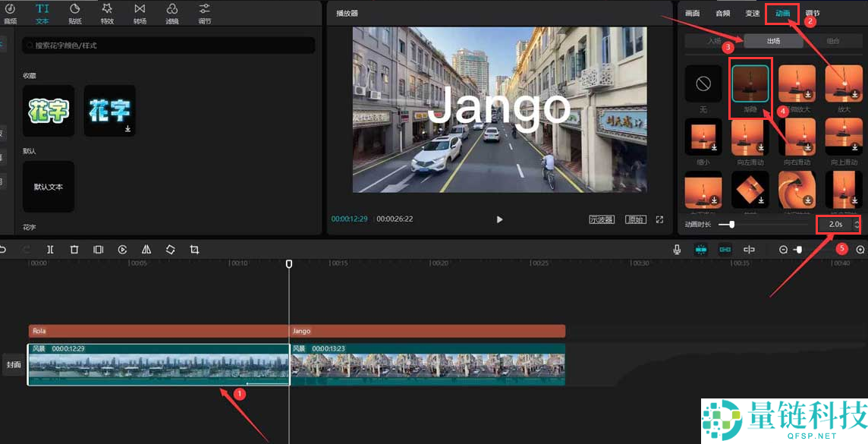868x444 pixels.
Task: Switch to the 入场 animation tab
Action: coord(714,41)
